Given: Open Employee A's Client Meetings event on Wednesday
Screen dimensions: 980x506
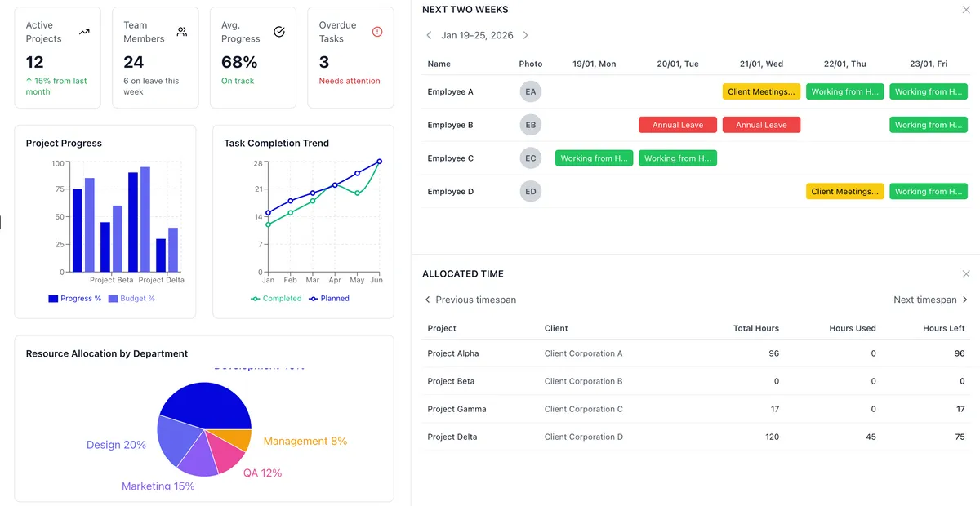Looking at the screenshot, I should (761, 92).
